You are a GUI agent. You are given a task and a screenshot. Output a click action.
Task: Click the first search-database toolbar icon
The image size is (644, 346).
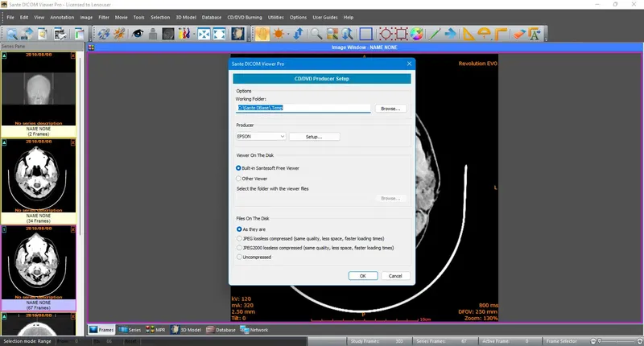click(x=11, y=34)
